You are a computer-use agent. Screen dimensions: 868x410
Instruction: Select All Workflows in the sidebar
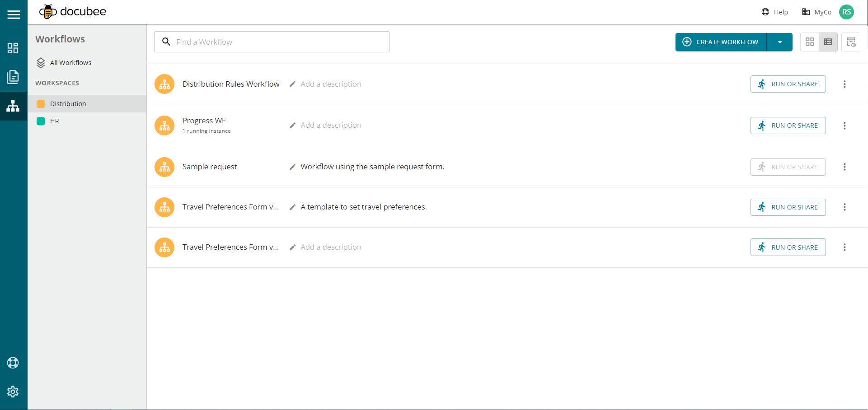tap(70, 63)
